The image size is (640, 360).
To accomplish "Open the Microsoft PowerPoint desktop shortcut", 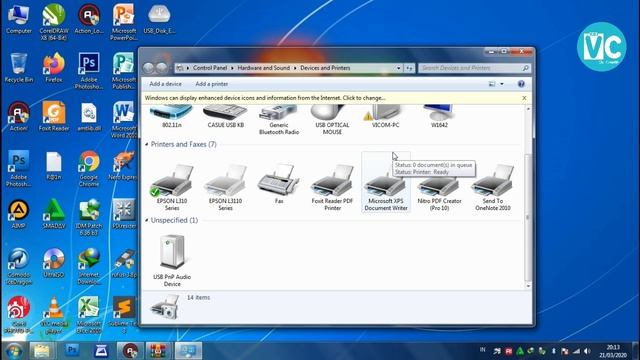I will [x=124, y=22].
